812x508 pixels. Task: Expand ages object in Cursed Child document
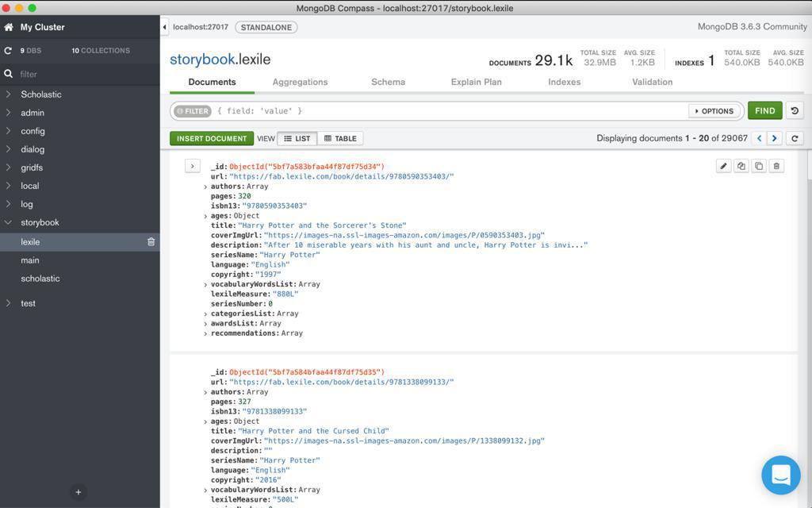(x=205, y=422)
